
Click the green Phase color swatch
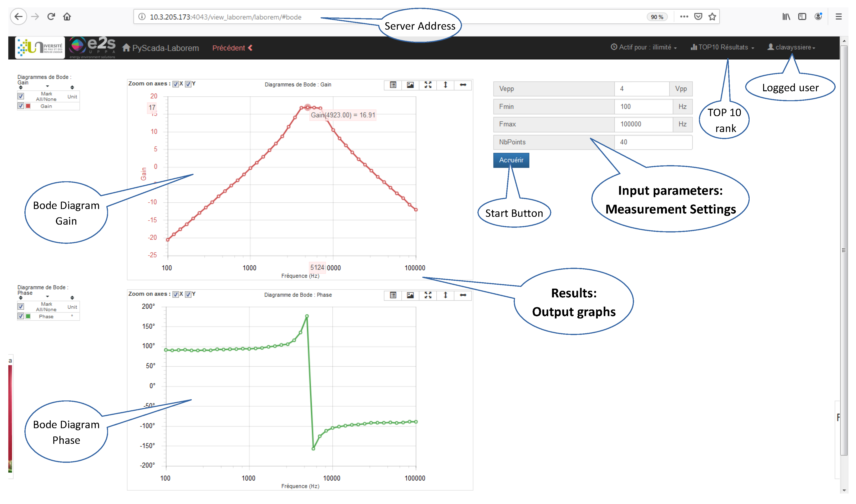click(x=28, y=317)
